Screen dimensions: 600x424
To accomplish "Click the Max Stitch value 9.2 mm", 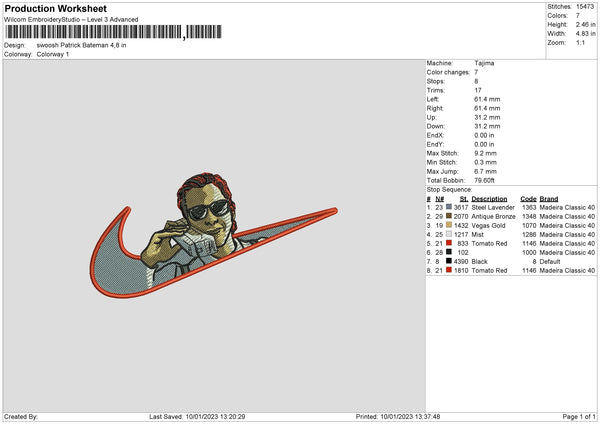I will [x=485, y=153].
